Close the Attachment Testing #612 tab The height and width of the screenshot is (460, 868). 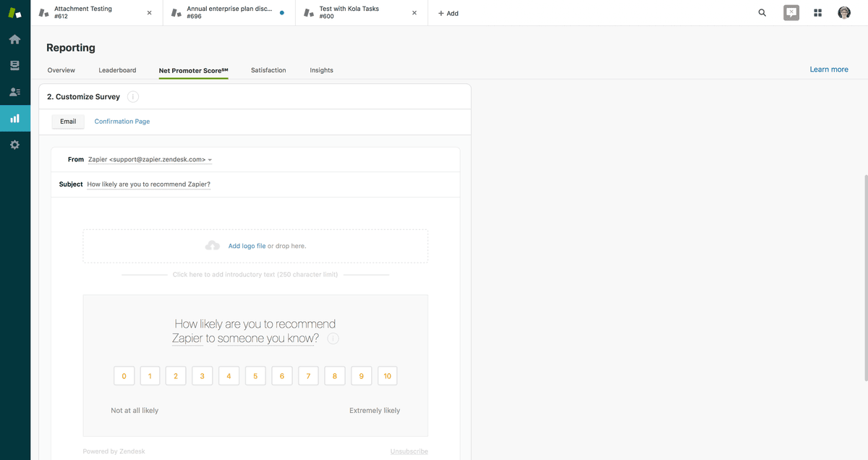(x=149, y=13)
